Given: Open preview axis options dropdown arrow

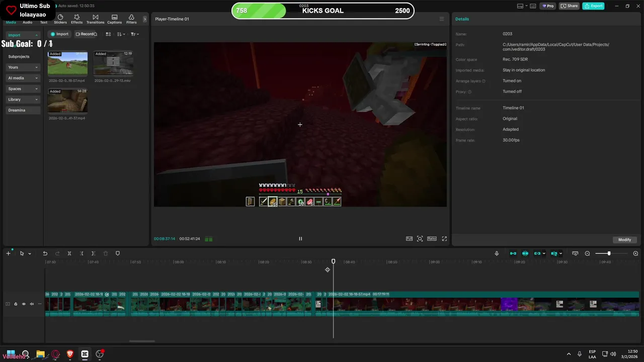Looking at the screenshot, I should (x=560, y=253).
